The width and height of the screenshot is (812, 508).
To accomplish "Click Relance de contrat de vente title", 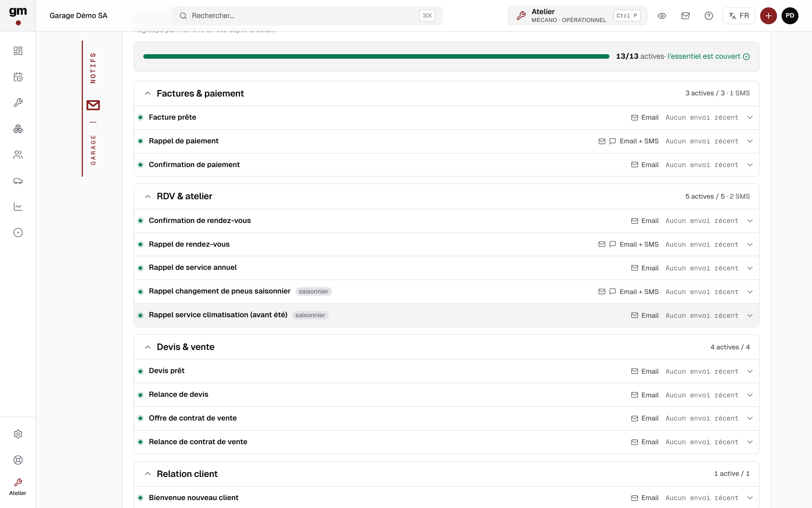I will 198,442.
